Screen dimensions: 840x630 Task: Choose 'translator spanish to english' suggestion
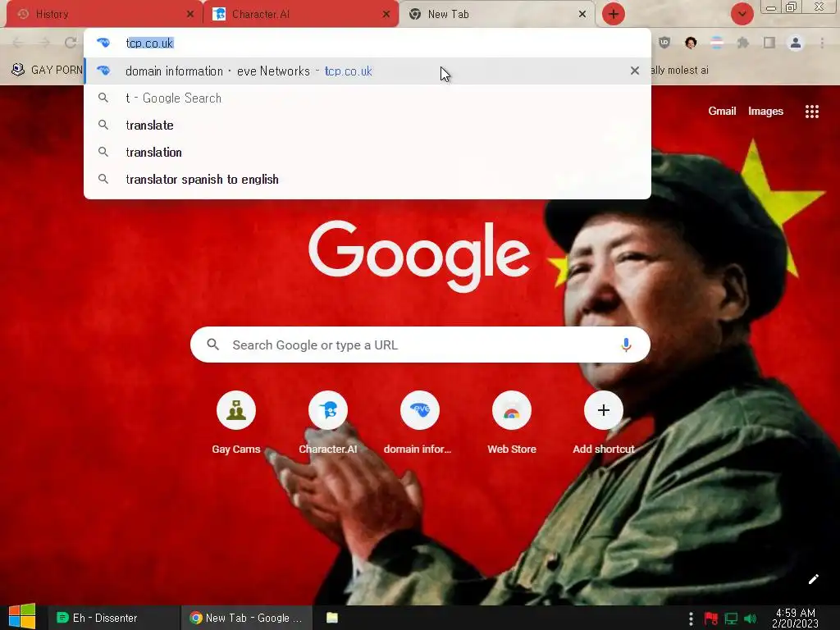tap(367, 179)
